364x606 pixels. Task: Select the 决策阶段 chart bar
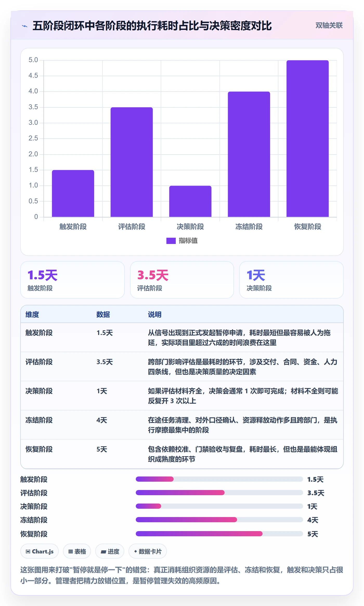pyautogui.click(x=190, y=201)
